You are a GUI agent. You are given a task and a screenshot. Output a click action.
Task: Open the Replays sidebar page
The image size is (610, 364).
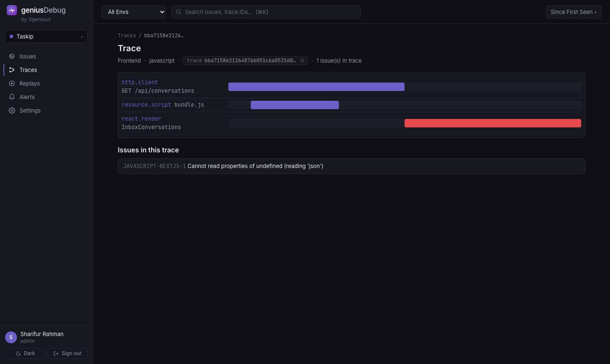point(46,83)
